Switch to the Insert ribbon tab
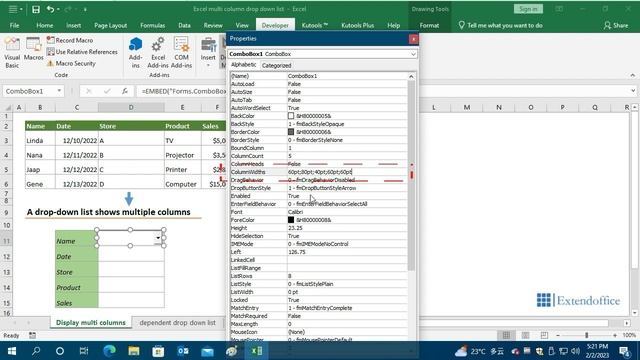Viewport: 640px width, 360px height. [x=73, y=25]
